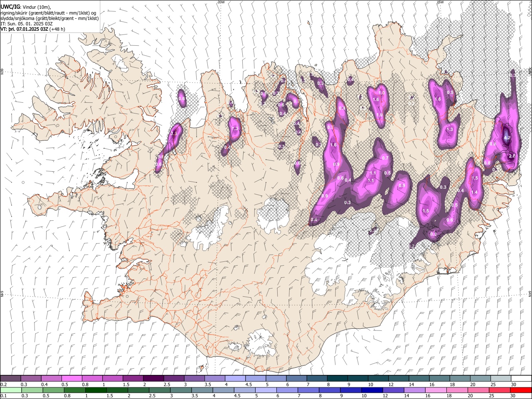
Task: Click the 2.5 precipitation value in the west
Action: (174, 133)
